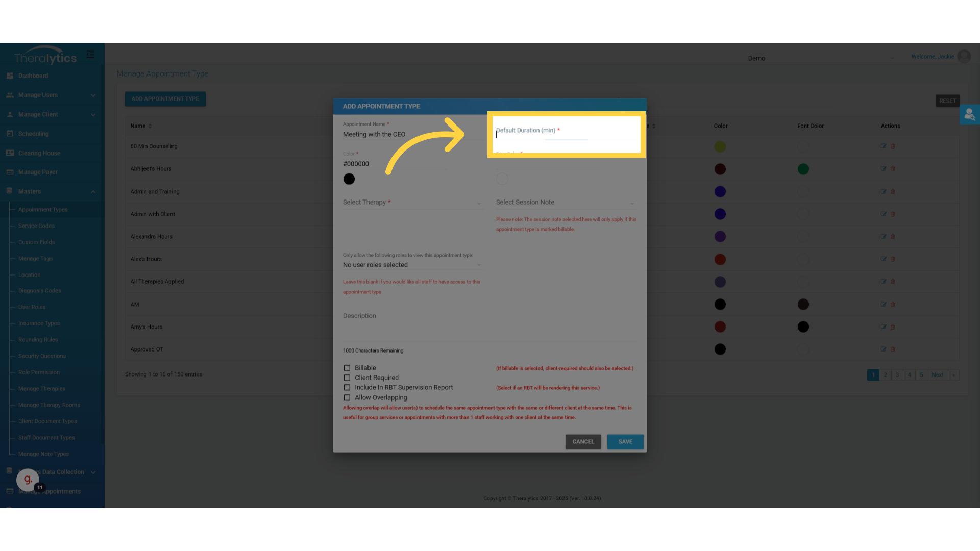
Task: Enable the Billable checkbox
Action: tap(347, 368)
